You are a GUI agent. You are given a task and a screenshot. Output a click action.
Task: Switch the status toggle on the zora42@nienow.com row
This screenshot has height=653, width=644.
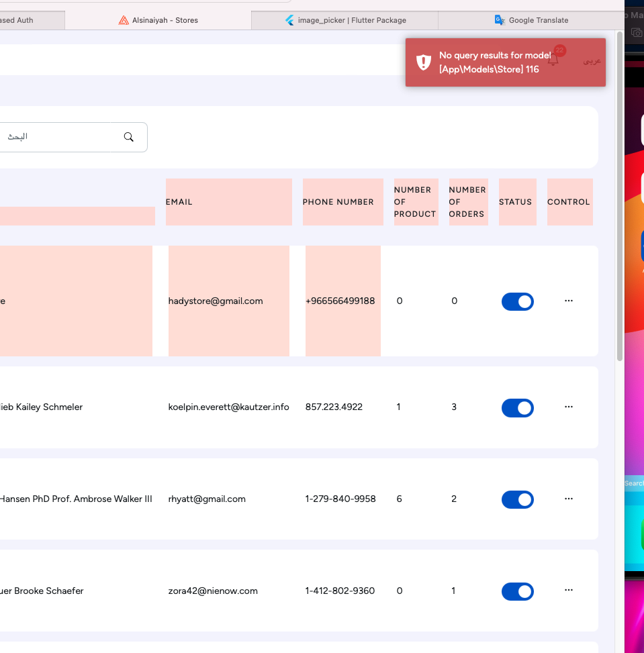pos(517,591)
